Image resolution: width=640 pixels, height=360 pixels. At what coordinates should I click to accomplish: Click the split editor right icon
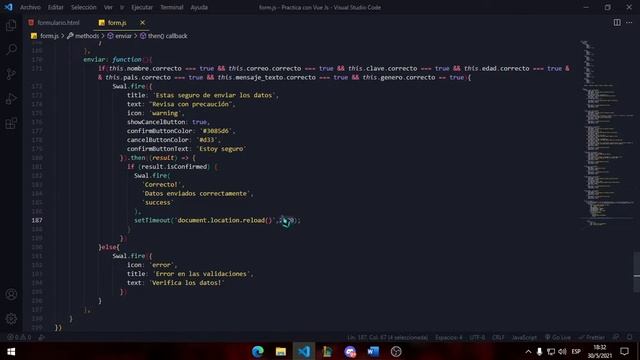tap(617, 22)
